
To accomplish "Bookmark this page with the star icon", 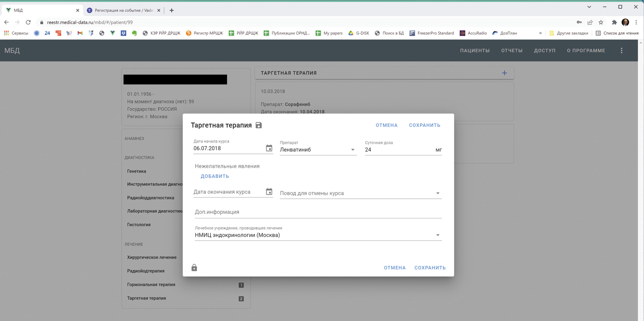I will pos(601,22).
